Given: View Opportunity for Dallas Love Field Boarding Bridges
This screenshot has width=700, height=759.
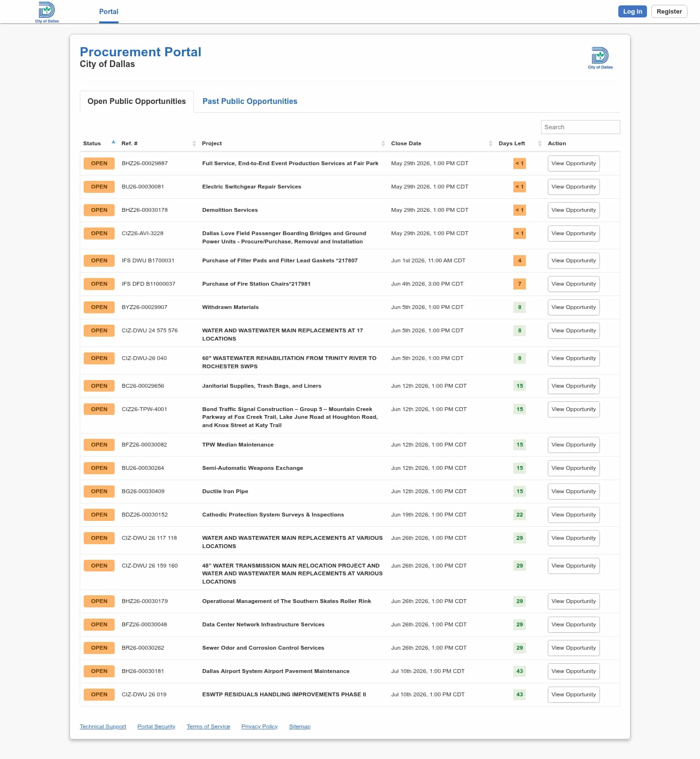Looking at the screenshot, I should tap(574, 233).
